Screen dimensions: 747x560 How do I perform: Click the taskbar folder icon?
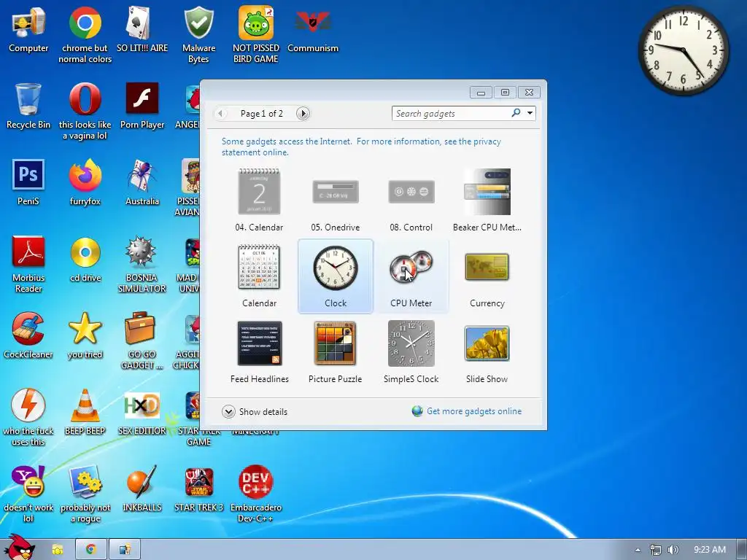point(58,550)
